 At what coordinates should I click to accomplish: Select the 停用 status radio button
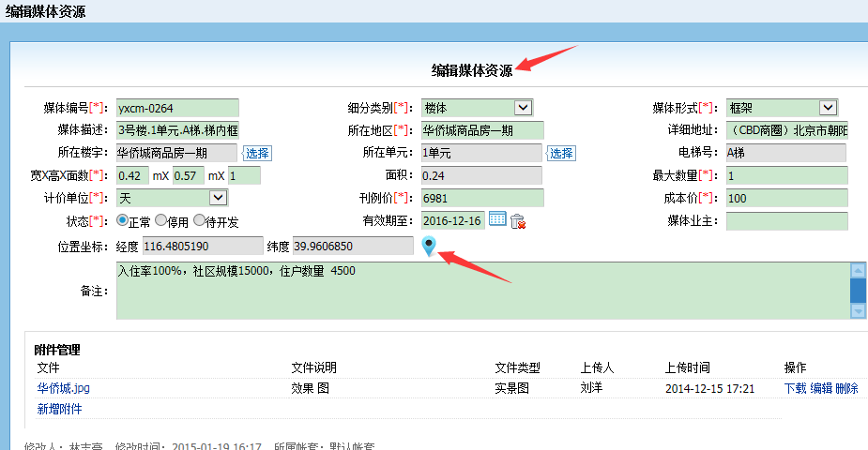click(160, 221)
